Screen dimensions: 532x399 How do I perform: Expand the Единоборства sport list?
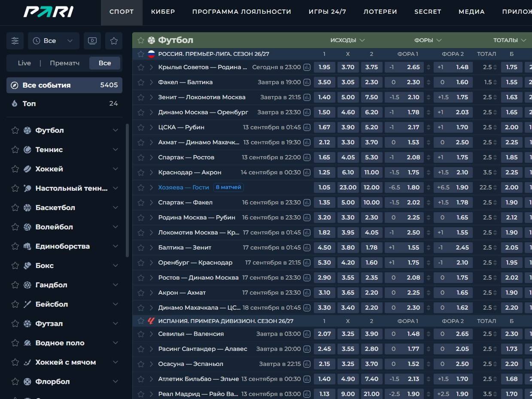coord(115,246)
